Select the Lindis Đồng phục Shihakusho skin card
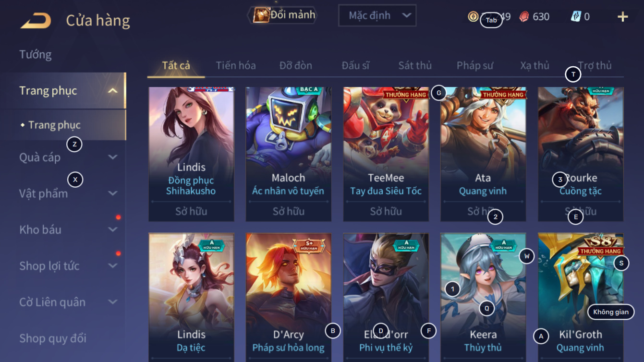Viewport: 644px width, 362px height. [191, 154]
